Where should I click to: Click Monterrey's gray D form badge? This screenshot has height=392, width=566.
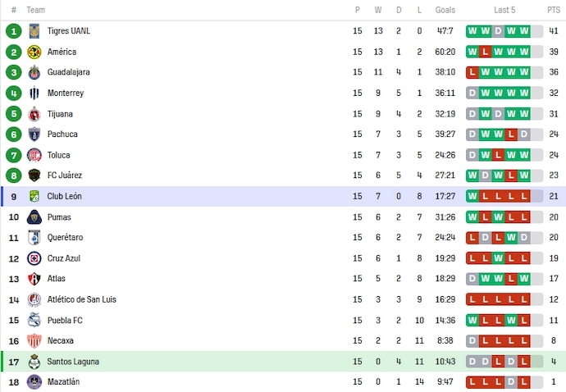click(472, 93)
